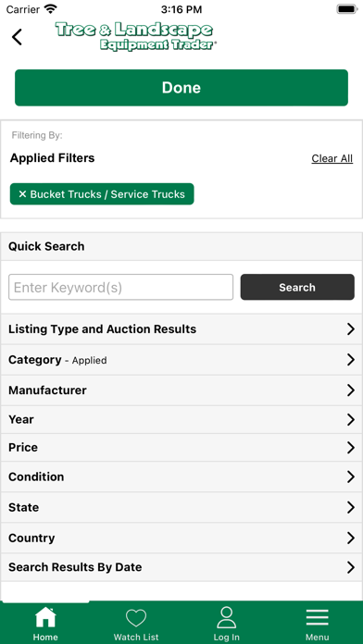Open the Home tab house icon
363x644 pixels.
point(45,617)
